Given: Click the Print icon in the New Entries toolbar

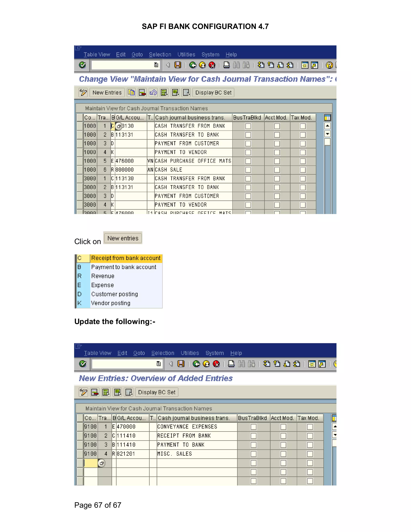Looking at the screenshot, I should (231, 364).
